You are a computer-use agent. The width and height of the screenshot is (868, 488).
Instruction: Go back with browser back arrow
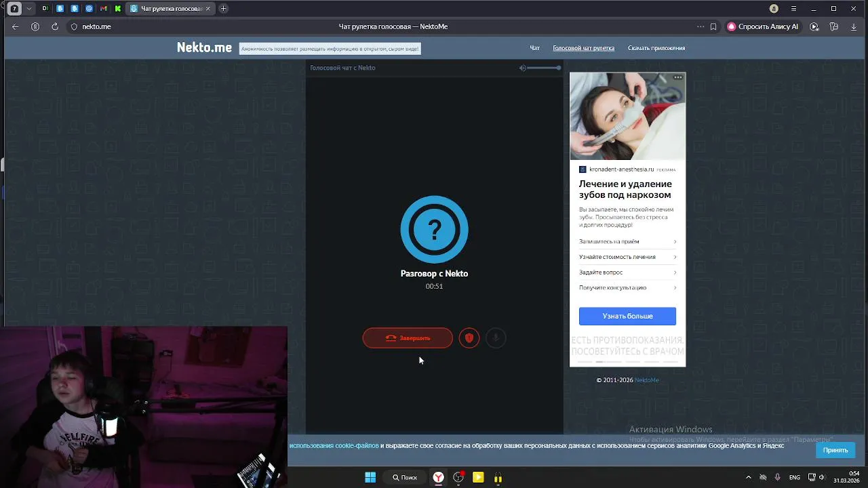point(16,26)
